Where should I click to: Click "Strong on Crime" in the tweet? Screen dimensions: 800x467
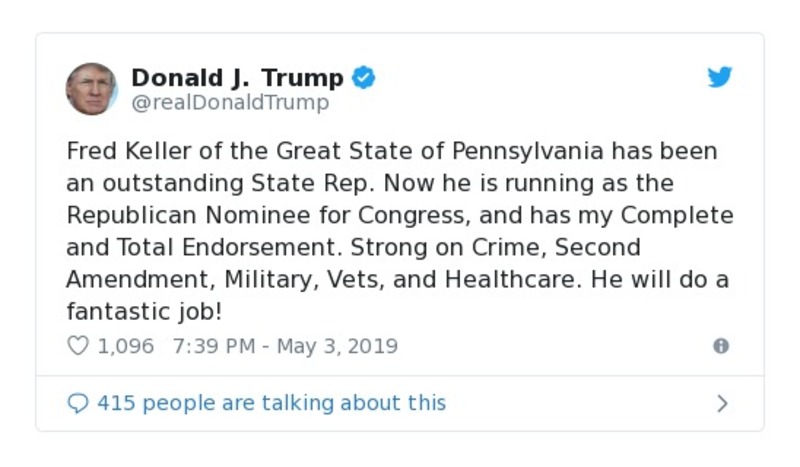[x=463, y=248]
